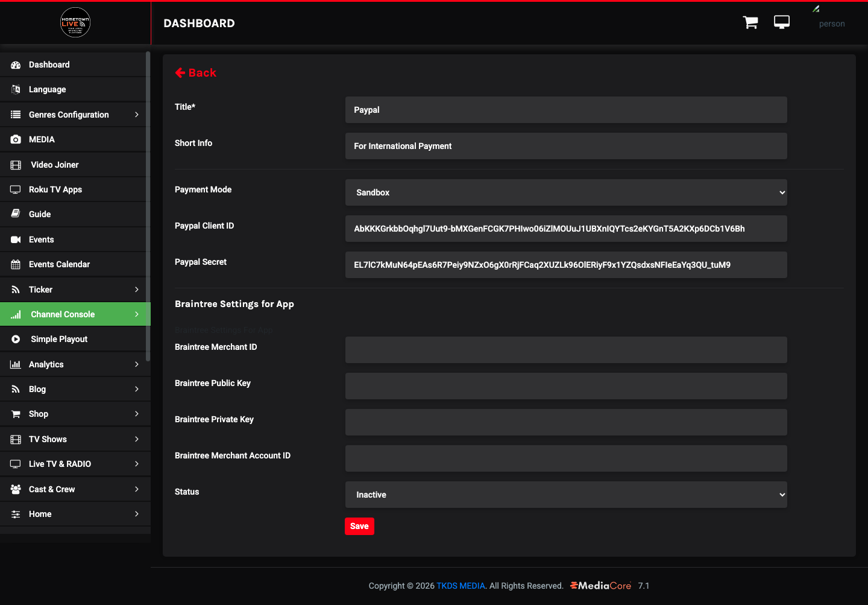
Task: Click the Simple Playout play icon
Action: (x=16, y=339)
